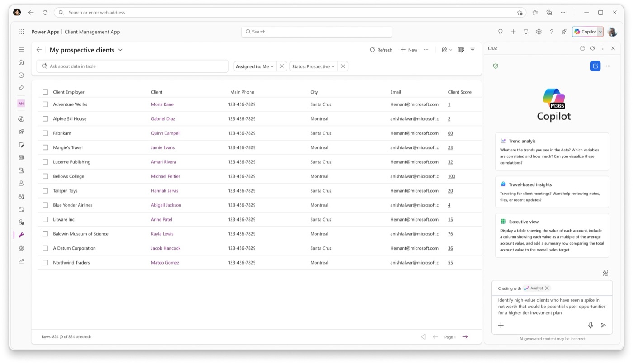Click the Ask about data in table field
This screenshot has width=633, height=364.
[x=132, y=66]
